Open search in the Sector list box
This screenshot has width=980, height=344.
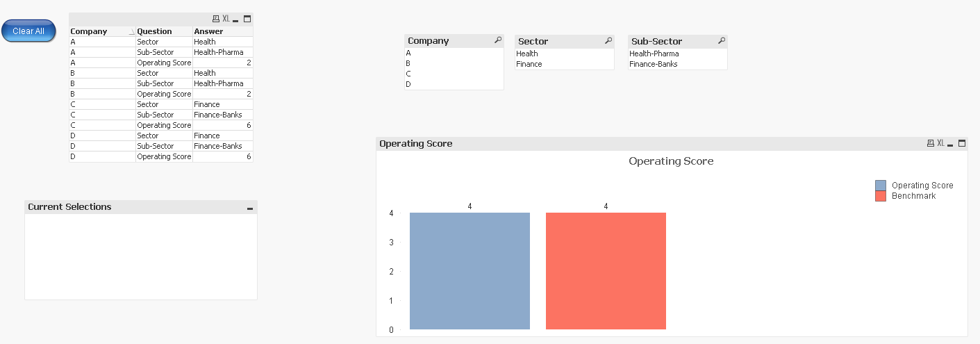tap(608, 41)
